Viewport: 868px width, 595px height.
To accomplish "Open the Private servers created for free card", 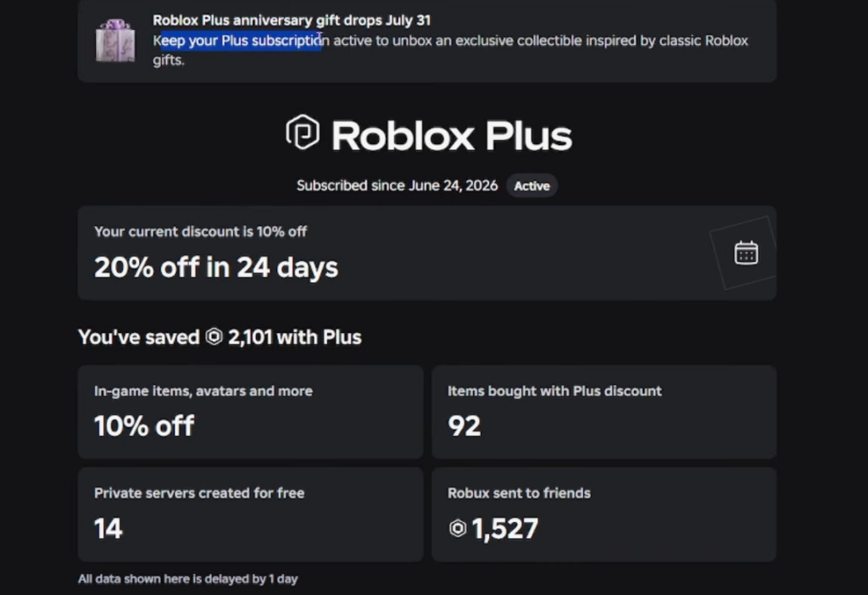I will pos(251,514).
